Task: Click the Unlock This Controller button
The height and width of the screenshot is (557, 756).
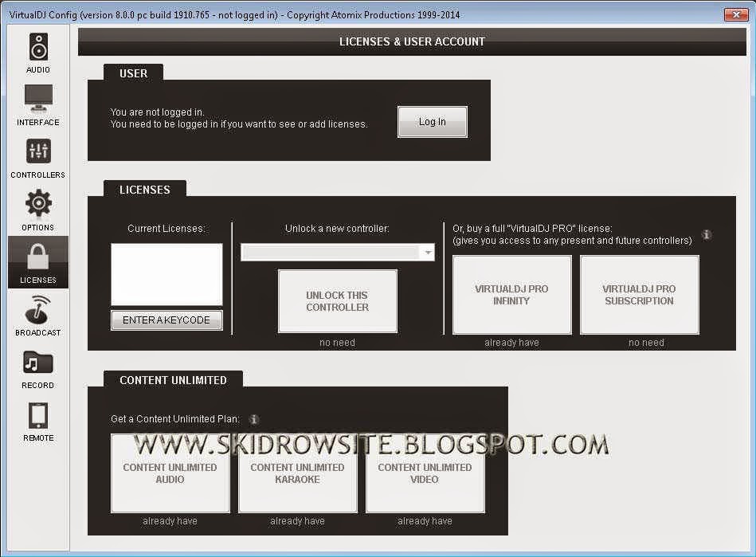Action: click(x=338, y=301)
